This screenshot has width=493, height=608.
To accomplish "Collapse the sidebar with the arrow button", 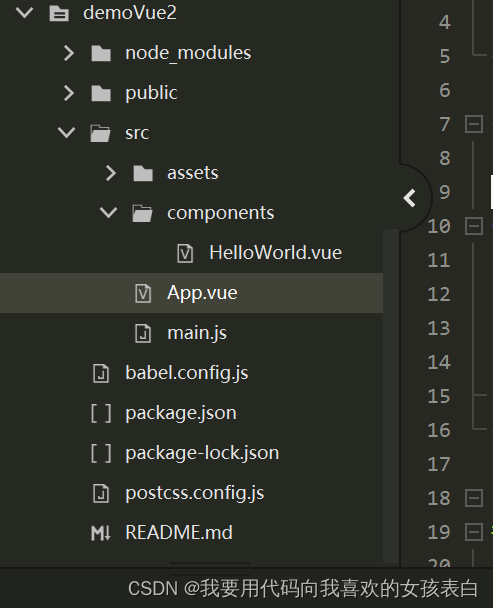I will tap(410, 198).
